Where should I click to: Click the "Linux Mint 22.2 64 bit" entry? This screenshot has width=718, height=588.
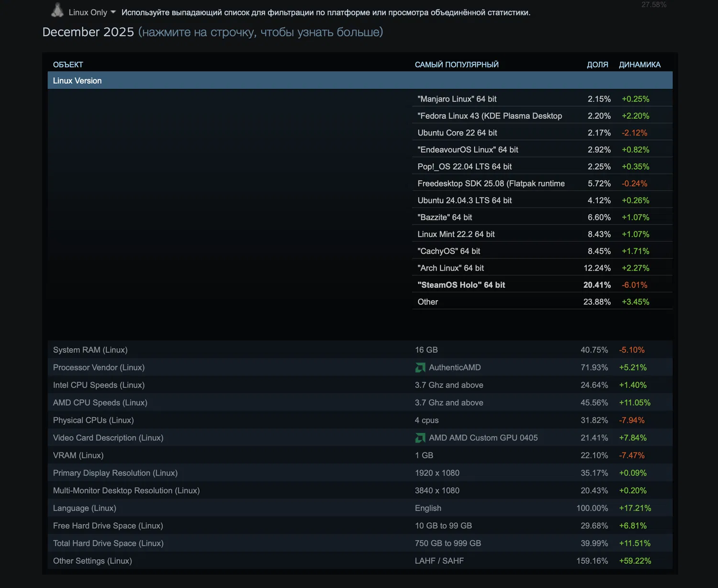(456, 234)
